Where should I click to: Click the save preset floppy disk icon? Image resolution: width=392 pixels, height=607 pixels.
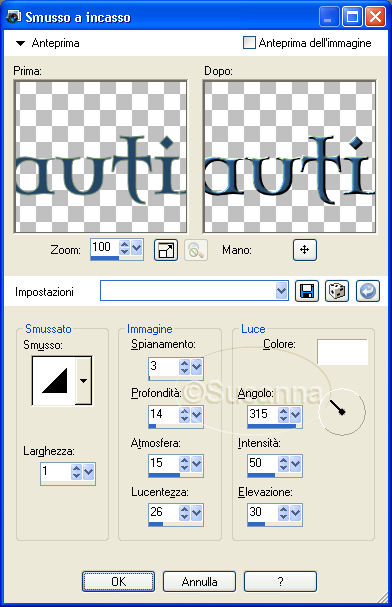[x=307, y=291]
